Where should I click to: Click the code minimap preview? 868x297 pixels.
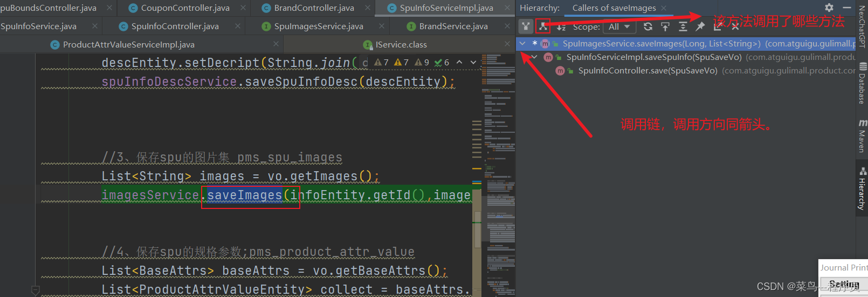499,174
